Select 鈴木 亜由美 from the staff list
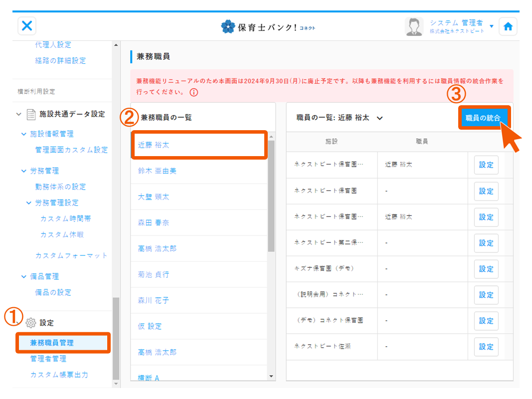 [157, 171]
